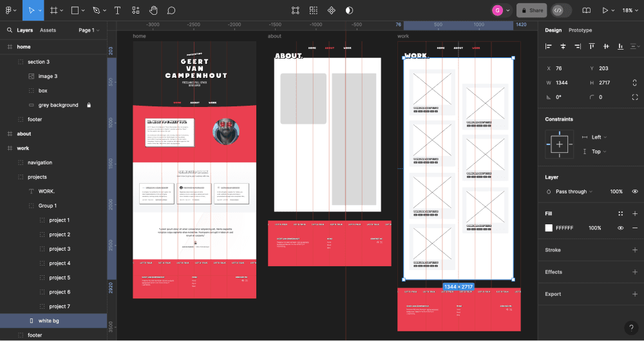
Task: Open horizontal constraint Left dropdown
Action: point(599,137)
